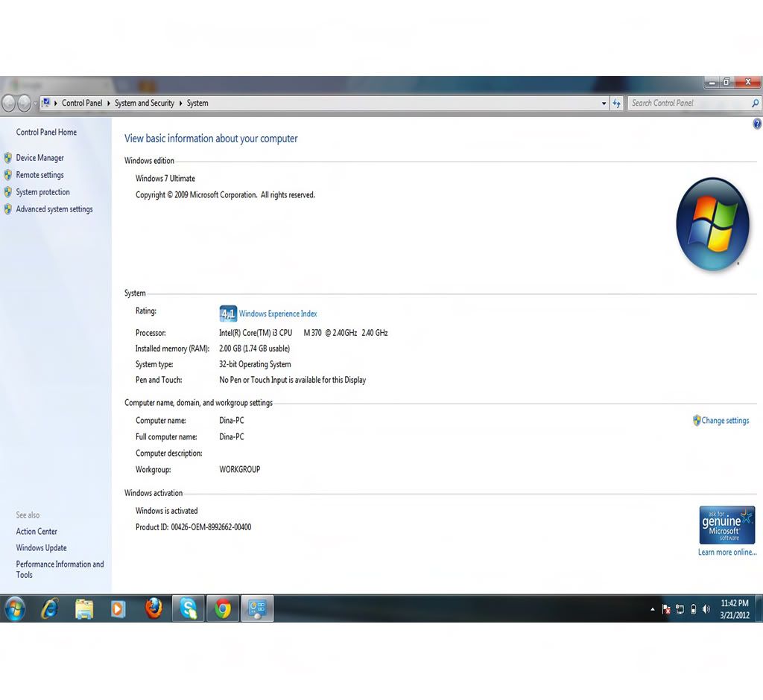The image size is (763, 700).
Task: Switch to Skype in taskbar
Action: pos(189,608)
